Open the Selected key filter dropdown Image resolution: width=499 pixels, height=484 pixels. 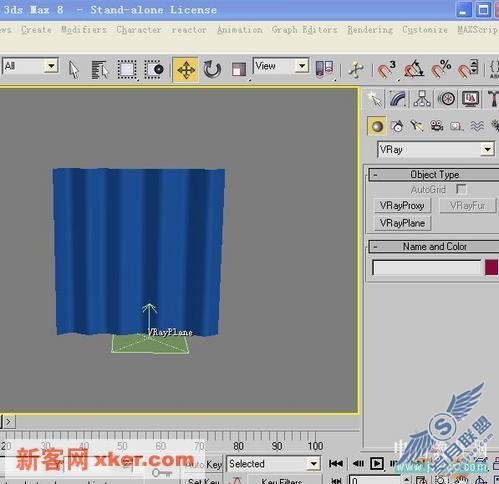click(273, 464)
